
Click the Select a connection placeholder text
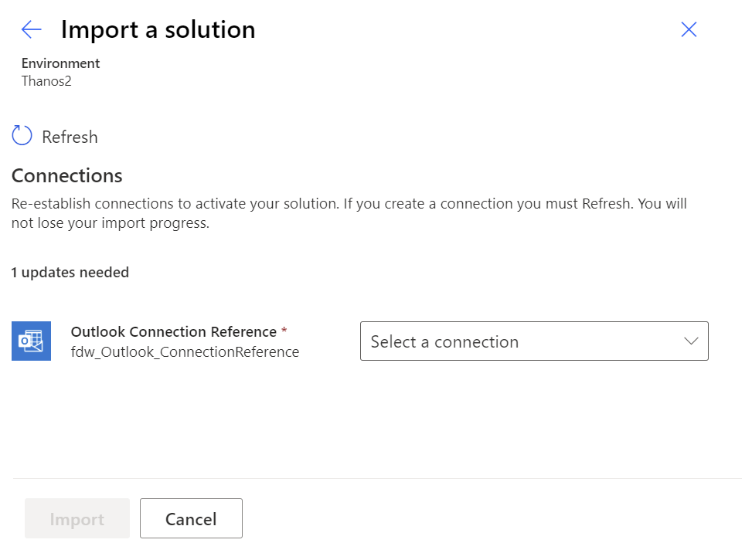tap(444, 342)
